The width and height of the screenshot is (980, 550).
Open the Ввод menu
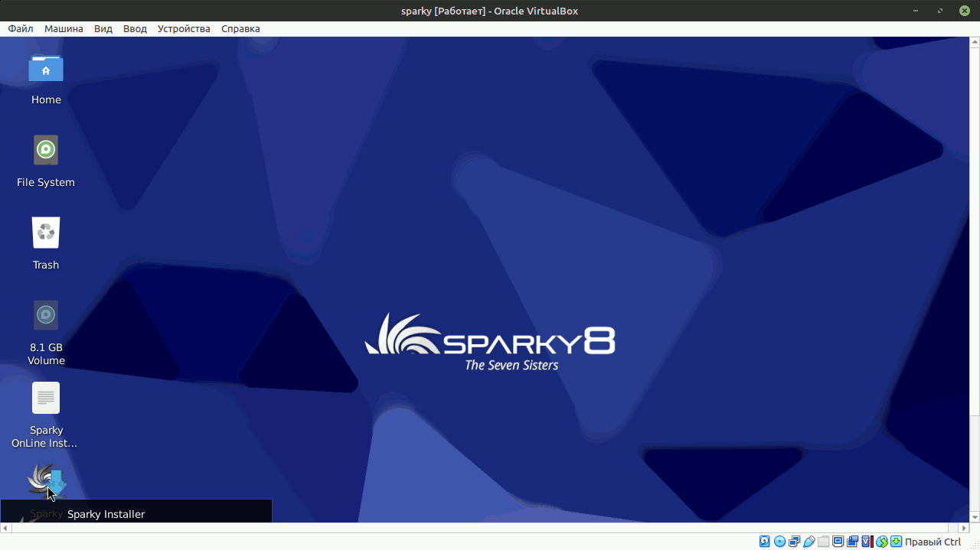coord(135,28)
